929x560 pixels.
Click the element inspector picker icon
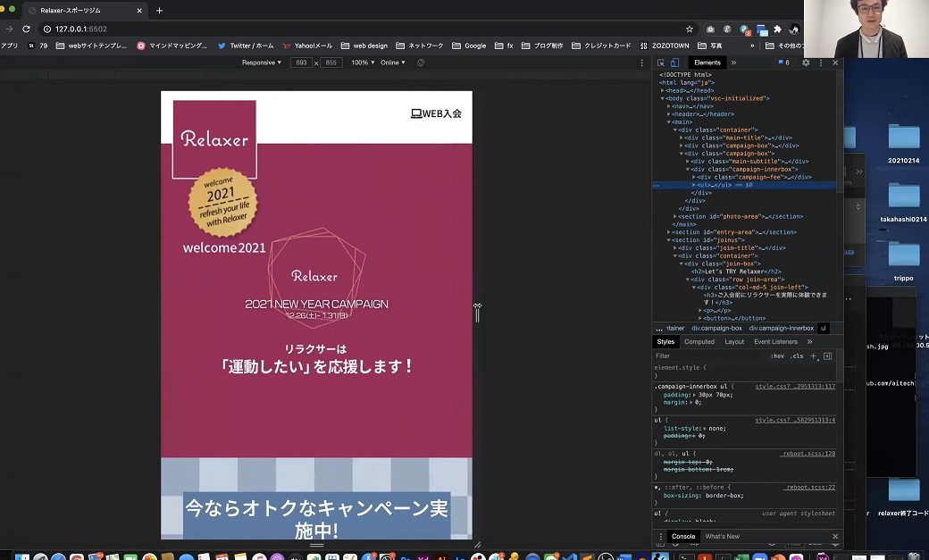(x=661, y=63)
